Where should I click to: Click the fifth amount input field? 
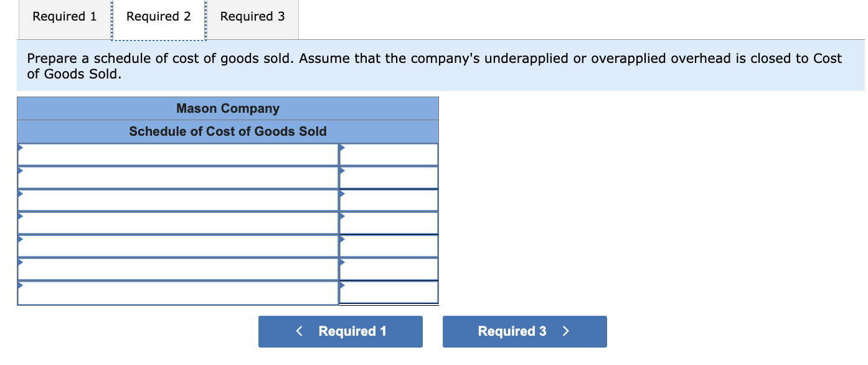tap(389, 246)
